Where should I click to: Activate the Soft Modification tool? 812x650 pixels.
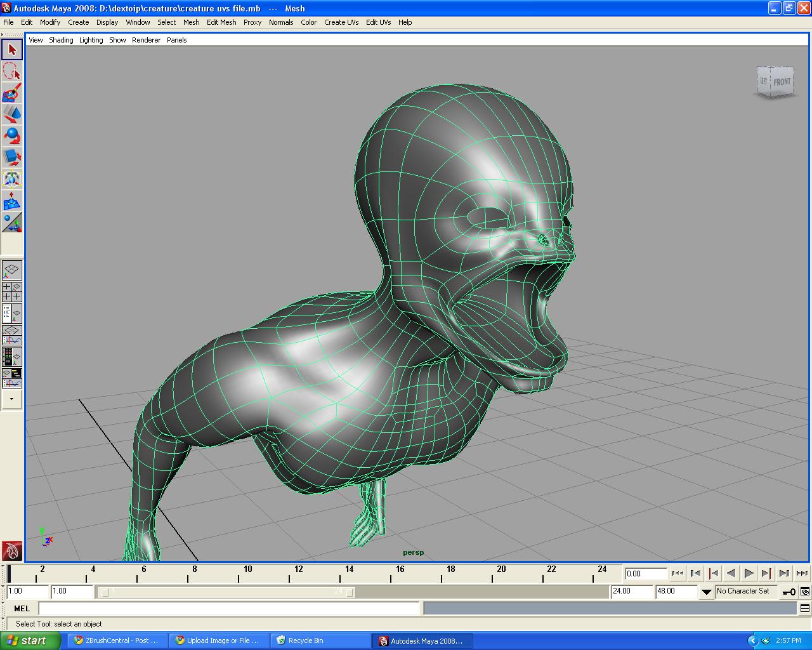tap(12, 201)
